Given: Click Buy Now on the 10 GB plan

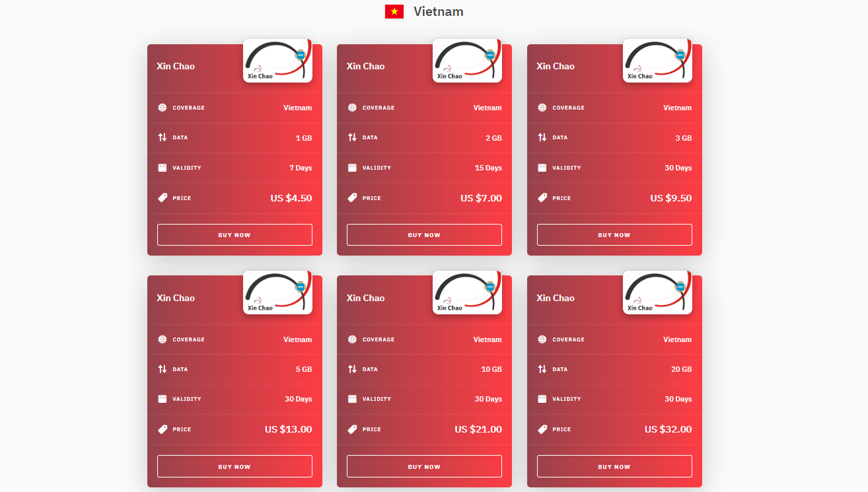Looking at the screenshot, I should pyautogui.click(x=424, y=466).
